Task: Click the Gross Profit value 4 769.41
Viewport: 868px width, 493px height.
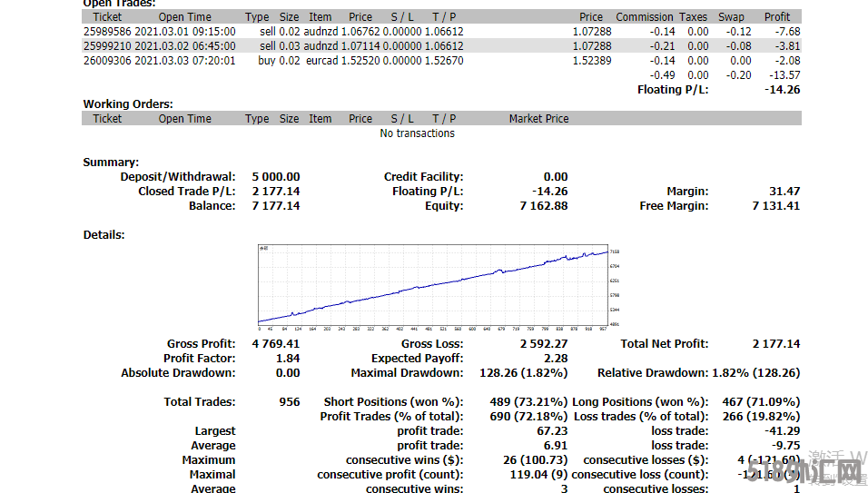Action: [x=275, y=344]
